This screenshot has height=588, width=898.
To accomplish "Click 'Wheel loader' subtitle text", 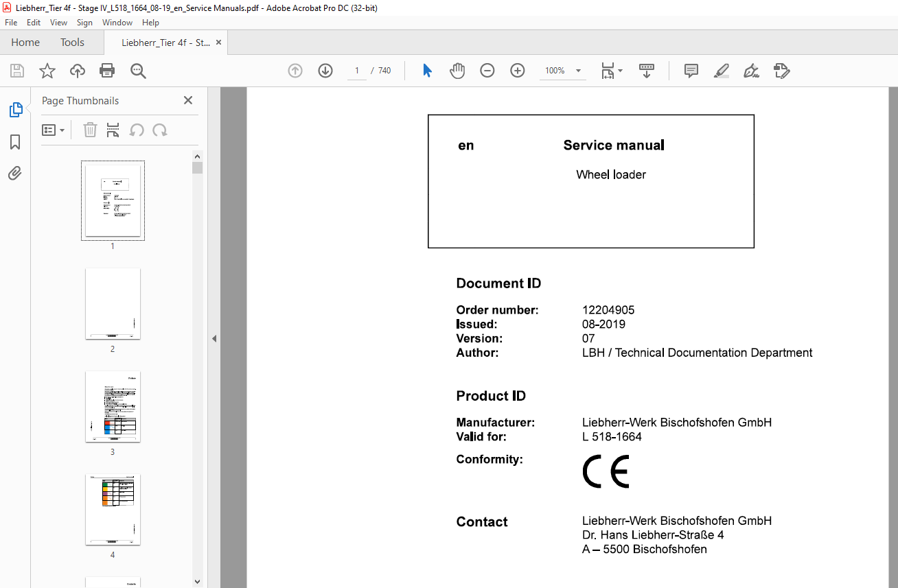I will (x=611, y=175).
